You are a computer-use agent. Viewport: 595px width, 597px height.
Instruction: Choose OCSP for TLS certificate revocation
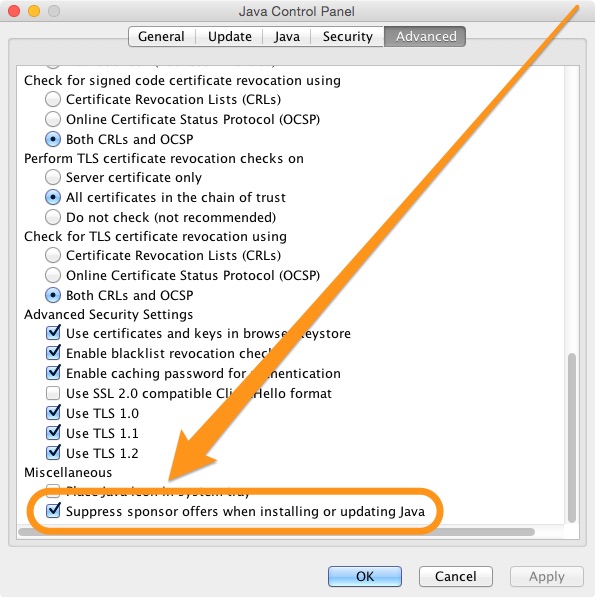[53, 275]
